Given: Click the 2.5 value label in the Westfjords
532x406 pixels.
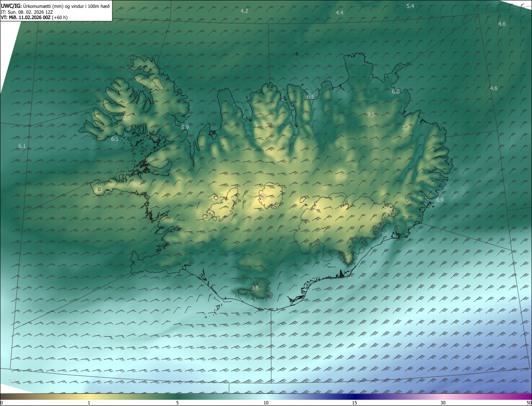Looking at the screenshot, I should point(127,118).
